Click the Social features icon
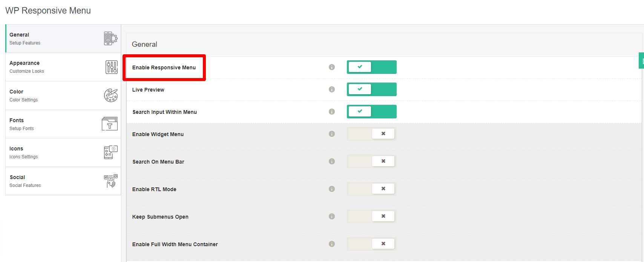This screenshot has height=262, width=644. [110, 181]
